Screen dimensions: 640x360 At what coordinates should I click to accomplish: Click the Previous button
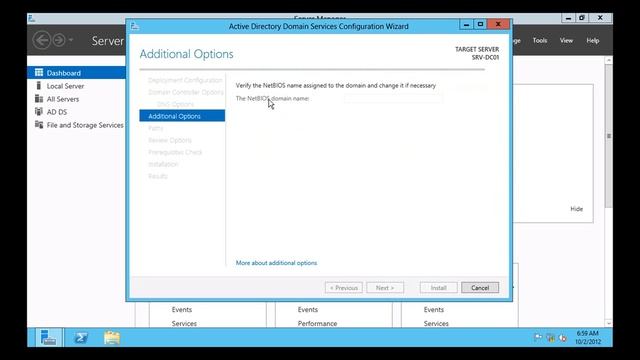click(x=344, y=288)
